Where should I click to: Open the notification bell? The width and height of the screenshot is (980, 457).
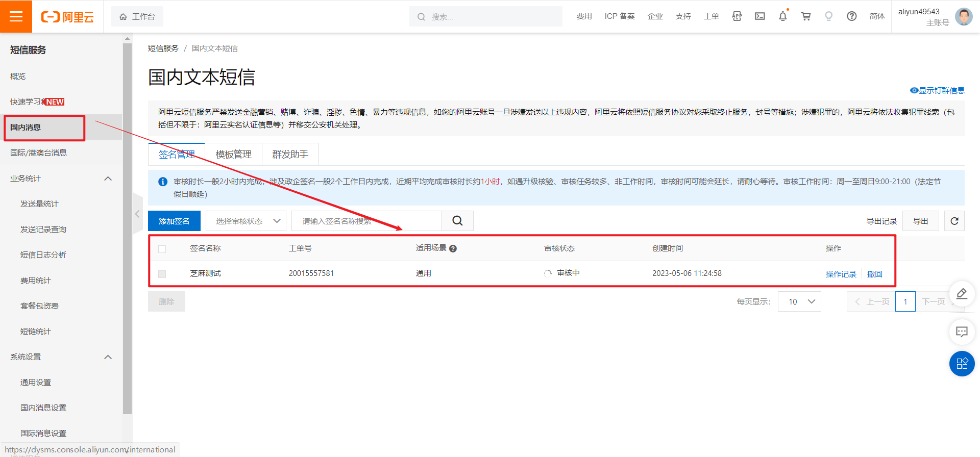tap(783, 16)
